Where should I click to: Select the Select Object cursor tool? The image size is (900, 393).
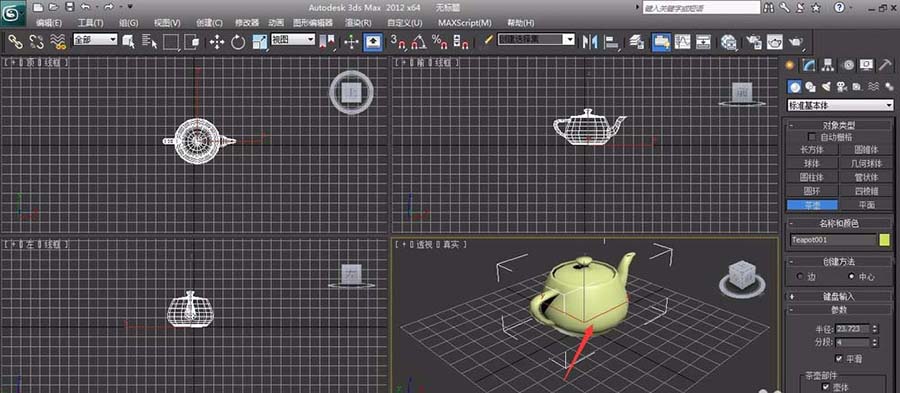129,41
